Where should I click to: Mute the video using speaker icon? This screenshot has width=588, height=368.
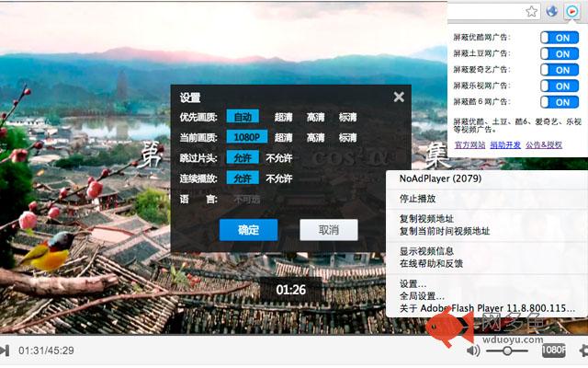click(x=473, y=351)
